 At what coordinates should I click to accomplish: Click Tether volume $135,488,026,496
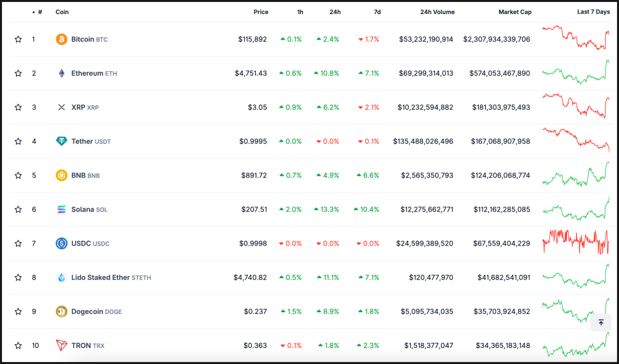point(423,141)
